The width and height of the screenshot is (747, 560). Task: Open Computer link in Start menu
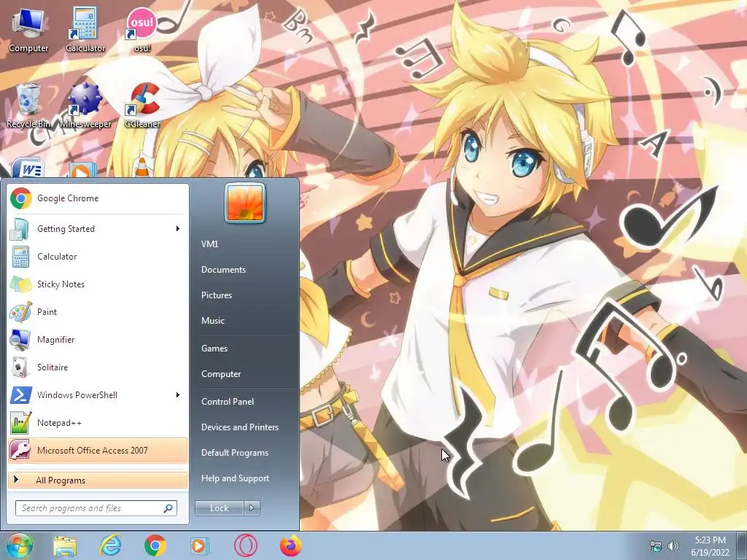221,374
